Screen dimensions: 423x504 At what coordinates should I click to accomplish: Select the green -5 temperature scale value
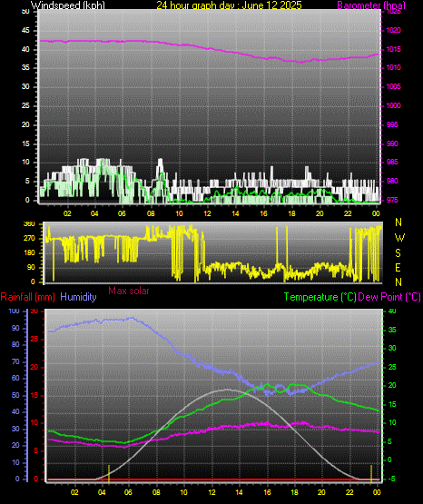tap(391, 479)
